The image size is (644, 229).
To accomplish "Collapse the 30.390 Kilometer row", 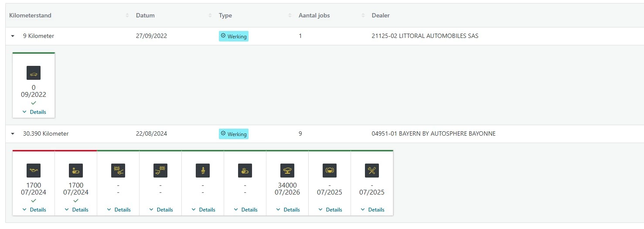I will [x=13, y=134].
